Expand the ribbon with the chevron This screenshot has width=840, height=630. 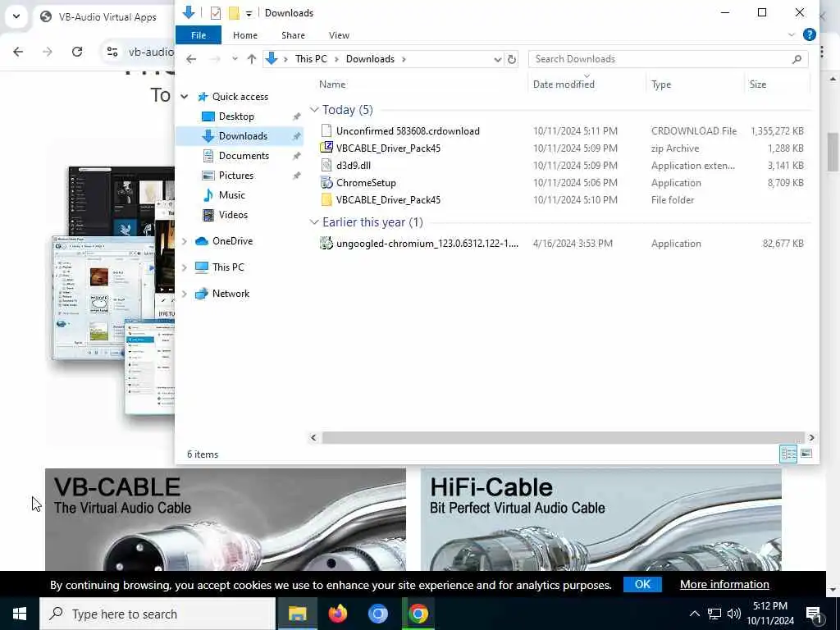coord(792,34)
